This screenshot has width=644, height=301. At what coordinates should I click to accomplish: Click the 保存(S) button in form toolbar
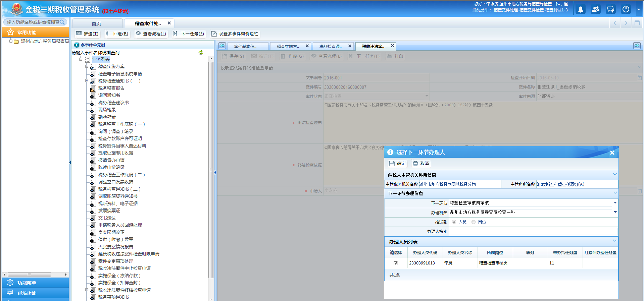pos(233,56)
